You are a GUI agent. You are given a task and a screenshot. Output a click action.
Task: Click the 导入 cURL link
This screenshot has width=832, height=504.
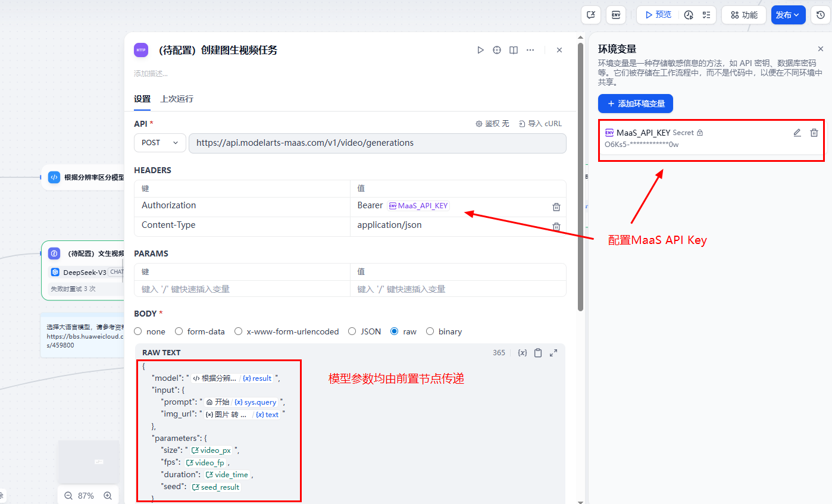(x=540, y=123)
